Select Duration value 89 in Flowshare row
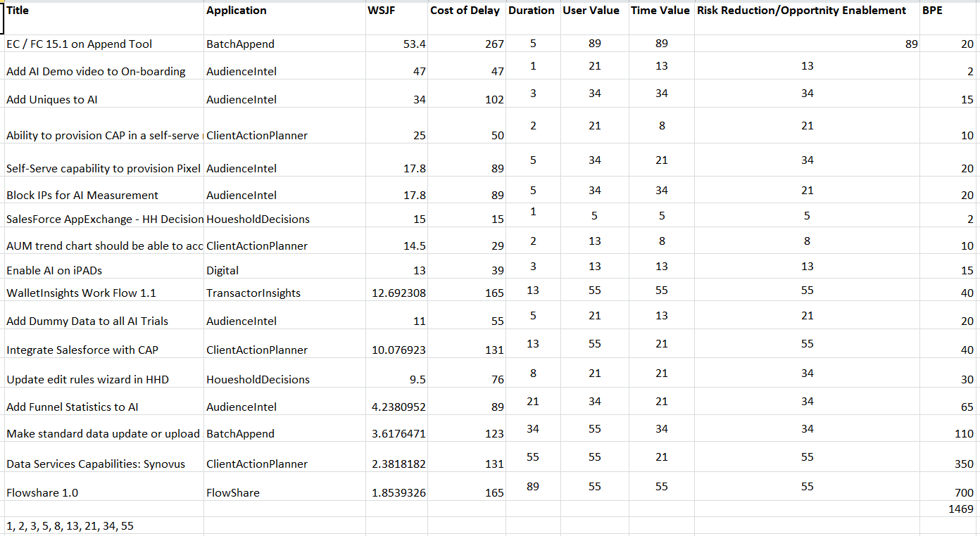This screenshot has height=536, width=980. [533, 487]
